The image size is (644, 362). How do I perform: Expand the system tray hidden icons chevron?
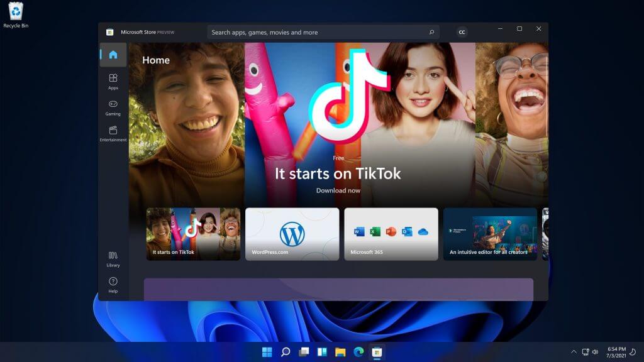coord(574,352)
